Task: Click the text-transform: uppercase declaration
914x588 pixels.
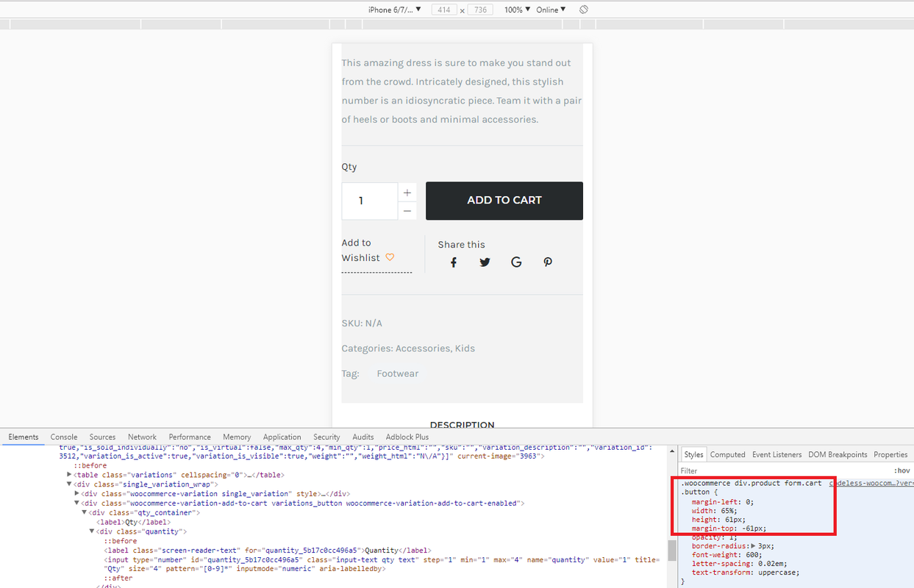Action: click(745, 573)
